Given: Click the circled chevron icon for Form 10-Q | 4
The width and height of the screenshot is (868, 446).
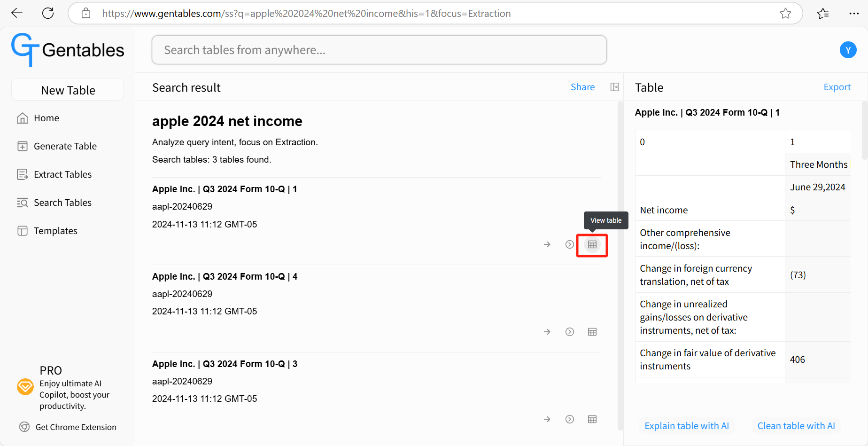Looking at the screenshot, I should [x=570, y=332].
